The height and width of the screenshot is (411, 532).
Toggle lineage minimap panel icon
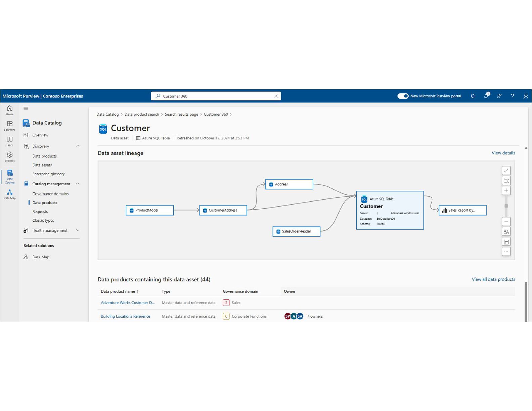click(506, 242)
